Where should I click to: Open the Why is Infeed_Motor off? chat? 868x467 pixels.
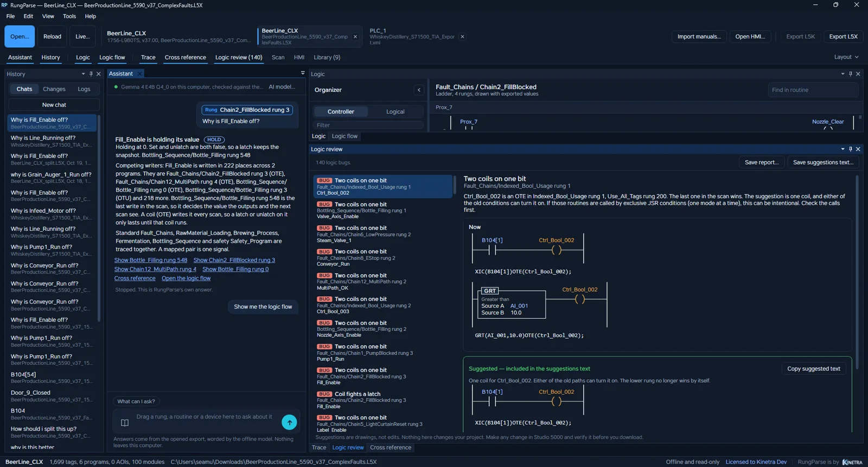coord(52,214)
